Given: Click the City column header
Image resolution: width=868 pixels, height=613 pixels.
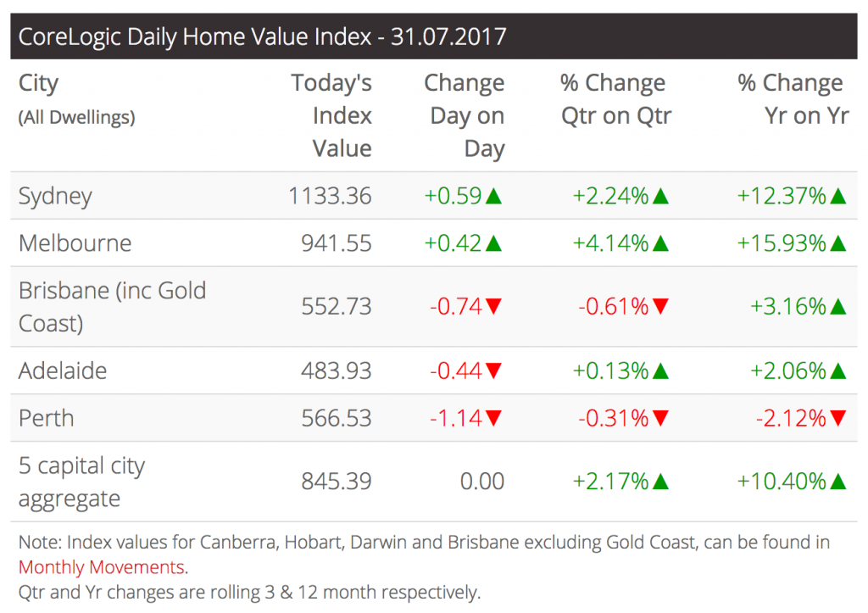Looking at the screenshot, I should tap(39, 84).
